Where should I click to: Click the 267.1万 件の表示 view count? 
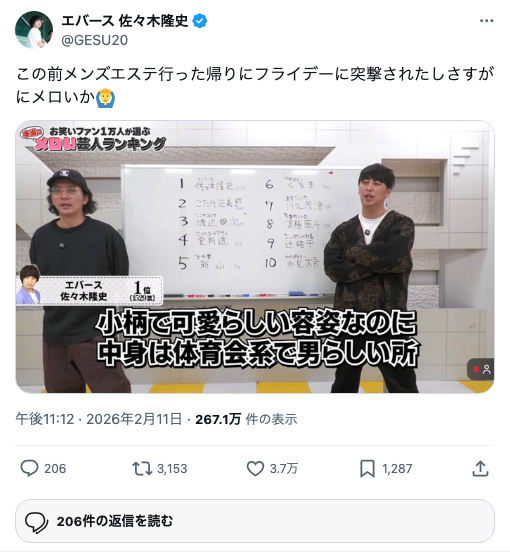click(x=246, y=419)
